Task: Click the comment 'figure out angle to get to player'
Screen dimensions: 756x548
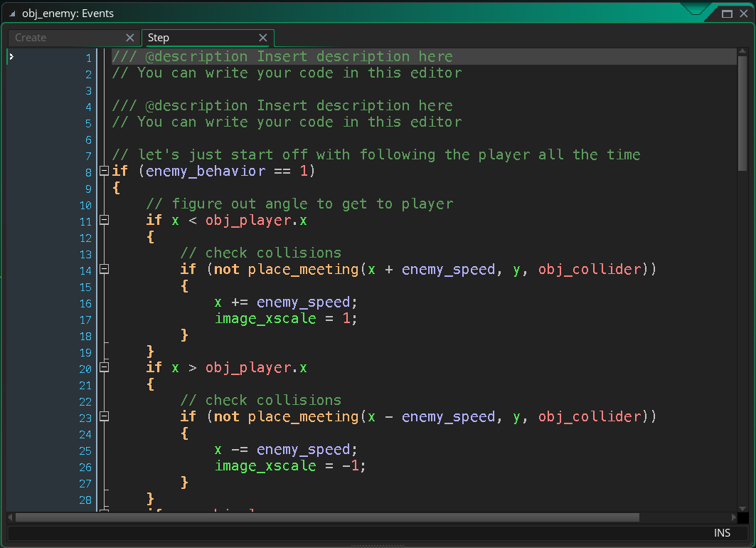Action: tap(299, 204)
